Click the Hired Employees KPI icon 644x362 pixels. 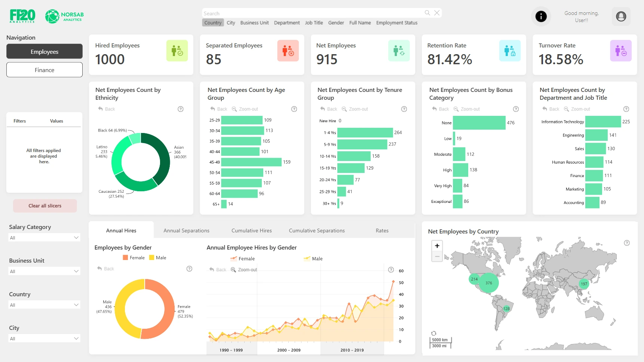[x=177, y=51]
